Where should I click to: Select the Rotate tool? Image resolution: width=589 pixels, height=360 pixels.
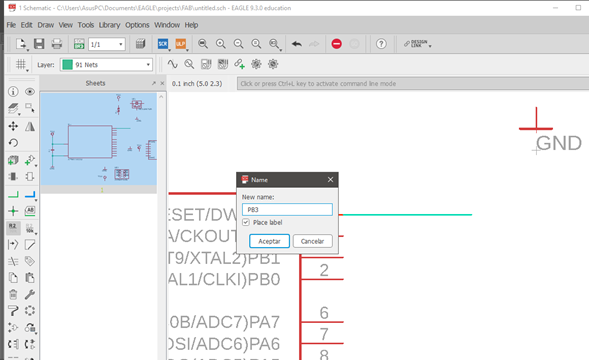point(13,143)
